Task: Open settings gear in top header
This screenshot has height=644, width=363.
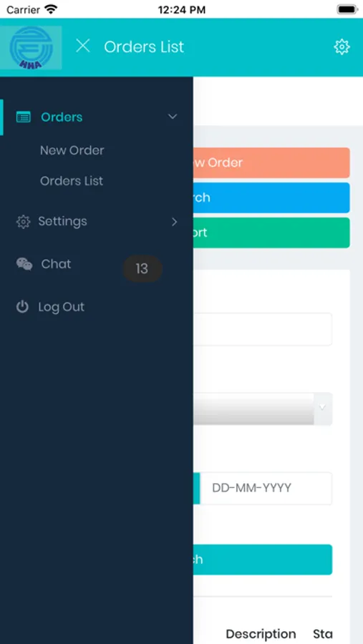Action: click(342, 47)
